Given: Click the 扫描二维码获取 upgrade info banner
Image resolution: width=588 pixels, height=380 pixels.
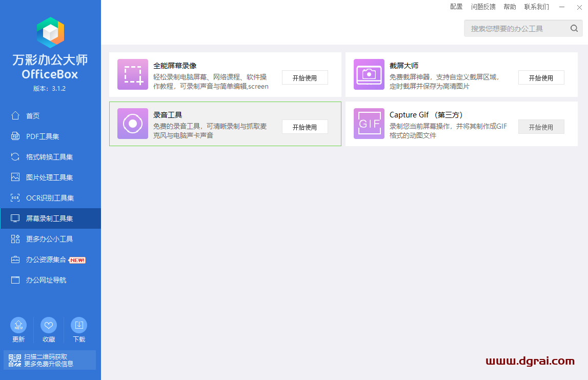Looking at the screenshot, I should [50, 360].
